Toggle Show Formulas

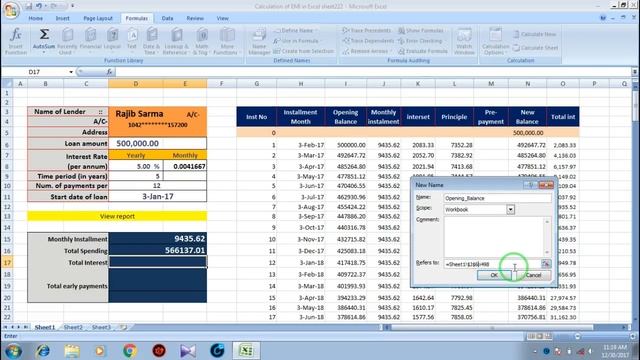point(421,31)
